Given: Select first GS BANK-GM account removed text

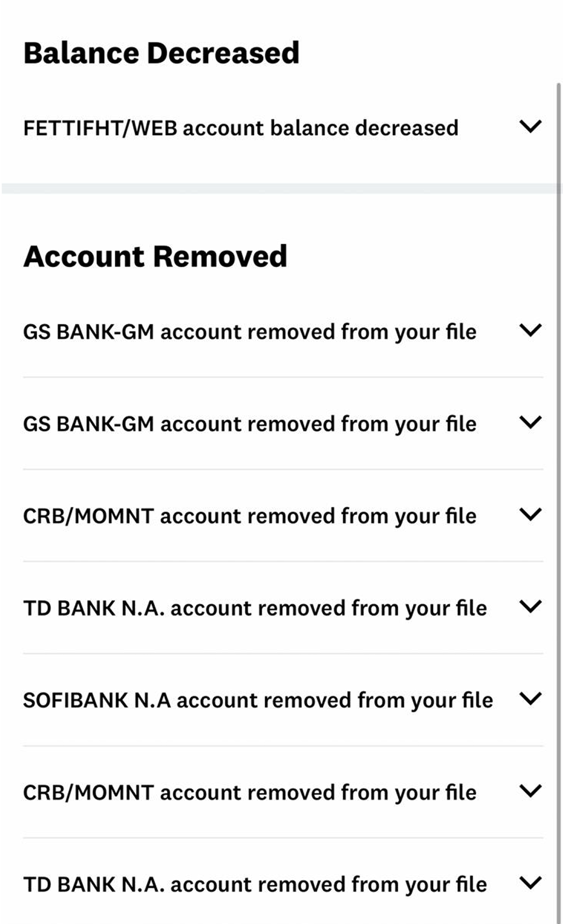Looking at the screenshot, I should pos(250,332).
